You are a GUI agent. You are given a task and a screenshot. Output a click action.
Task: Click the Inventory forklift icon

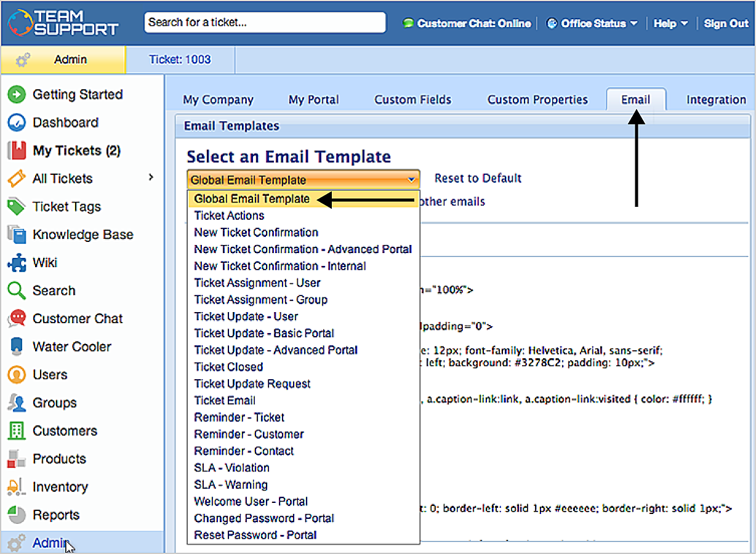16,487
